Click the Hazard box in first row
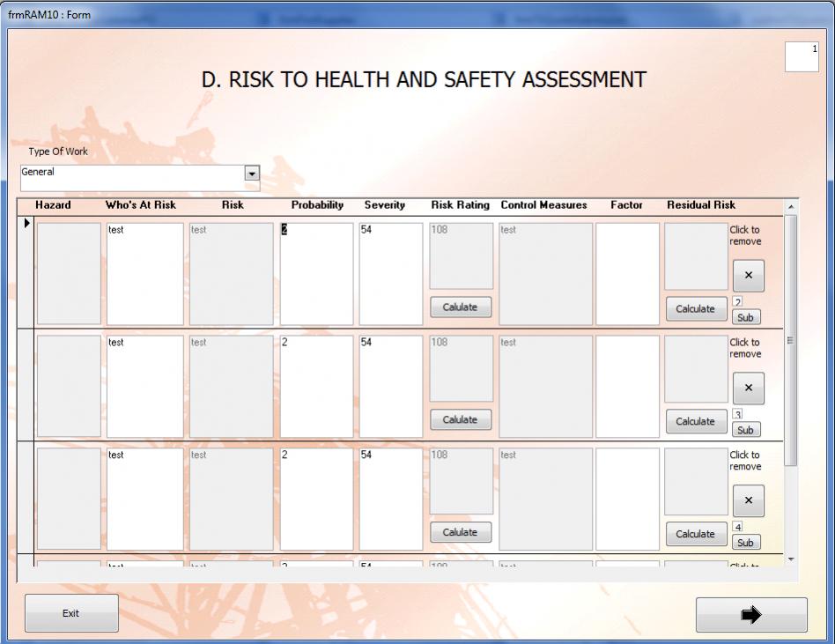The height and width of the screenshot is (644, 835). tap(69, 274)
